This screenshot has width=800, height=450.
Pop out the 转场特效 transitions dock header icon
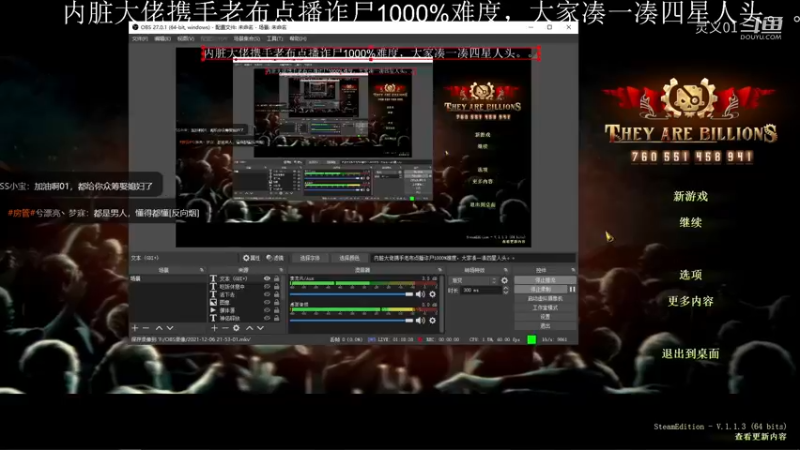[x=506, y=270]
